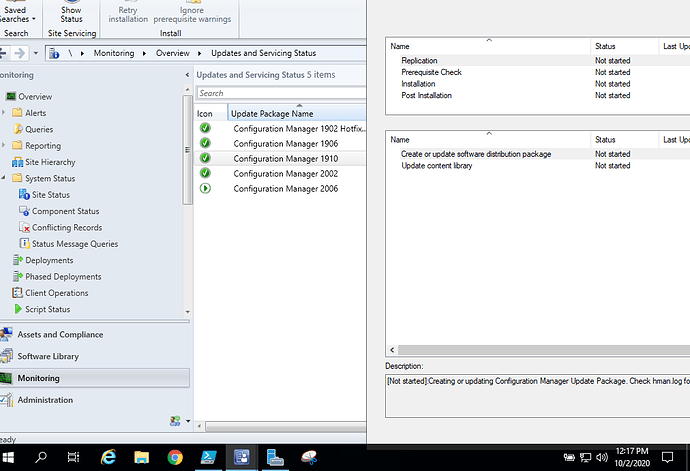Collapse the System Status tree node
Viewport: 690px width, 471px height.
pos(4,178)
